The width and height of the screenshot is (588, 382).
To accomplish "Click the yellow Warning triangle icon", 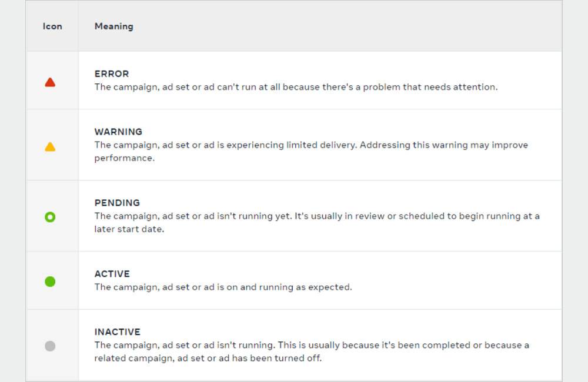I will 50,147.
